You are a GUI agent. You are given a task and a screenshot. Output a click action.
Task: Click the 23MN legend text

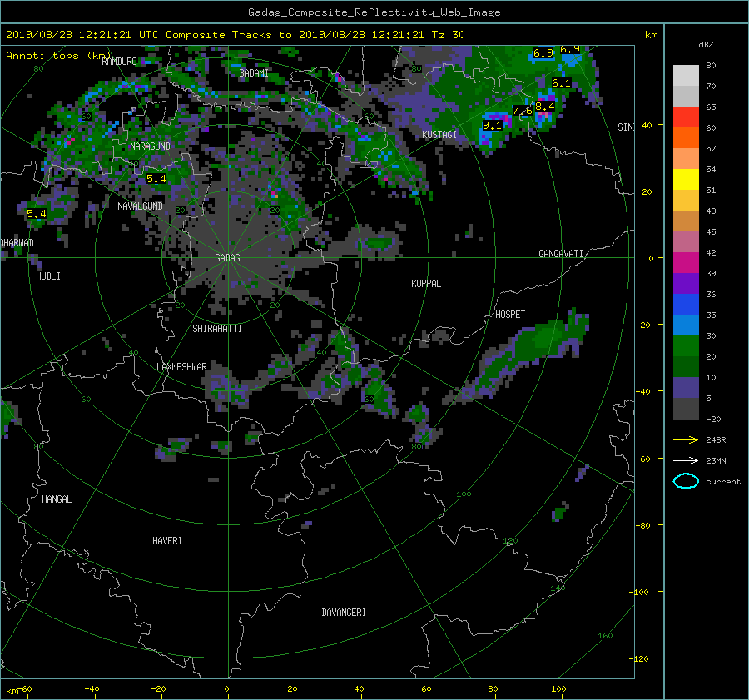click(x=716, y=460)
